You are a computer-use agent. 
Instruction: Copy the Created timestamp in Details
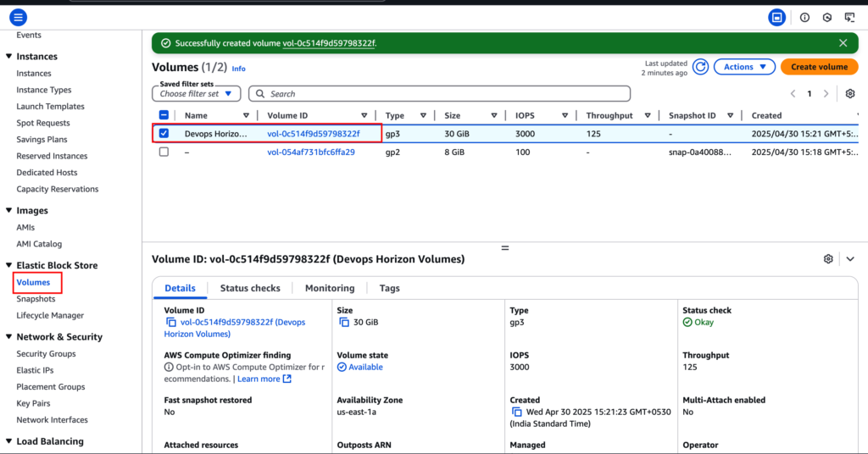516,412
